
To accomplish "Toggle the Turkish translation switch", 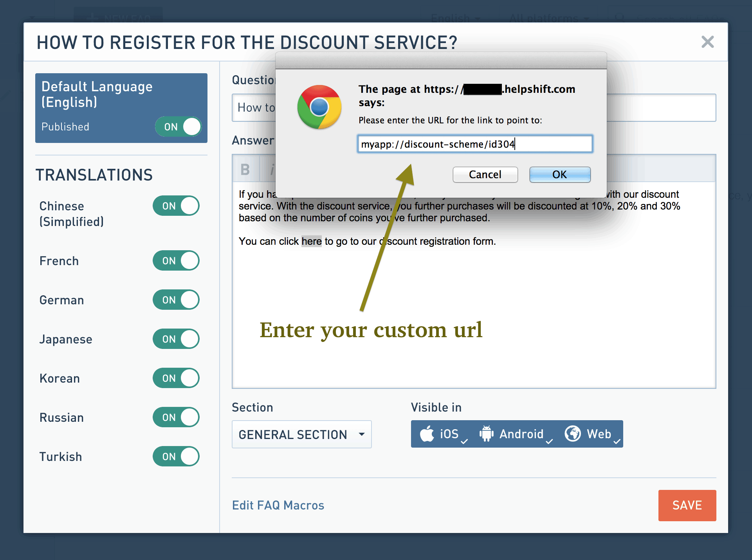I will click(176, 457).
